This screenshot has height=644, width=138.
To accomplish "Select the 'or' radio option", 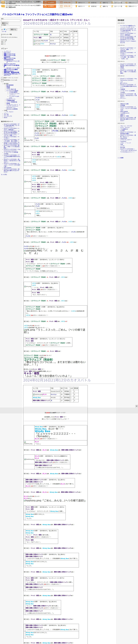I will point(8,29).
